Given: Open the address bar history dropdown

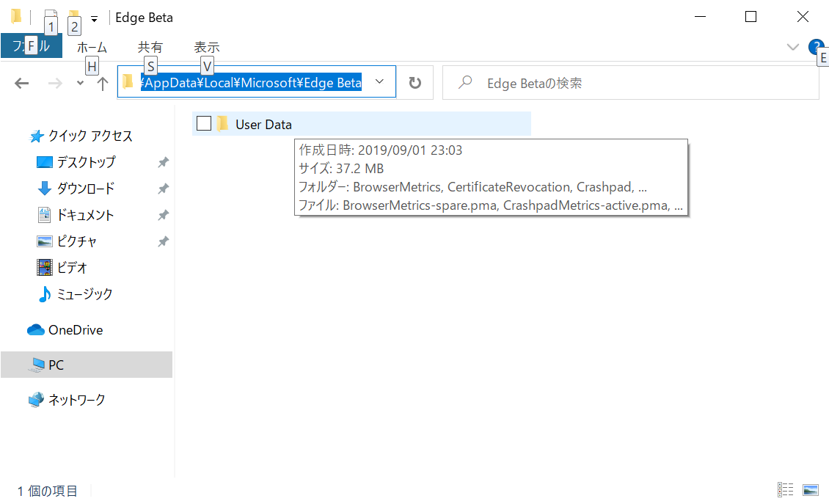Looking at the screenshot, I should pyautogui.click(x=379, y=81).
